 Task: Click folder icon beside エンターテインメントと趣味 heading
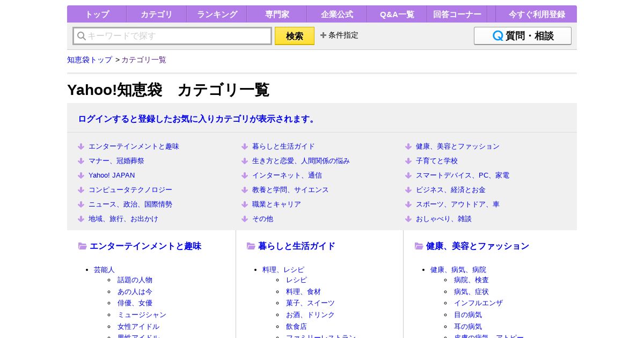pos(83,246)
